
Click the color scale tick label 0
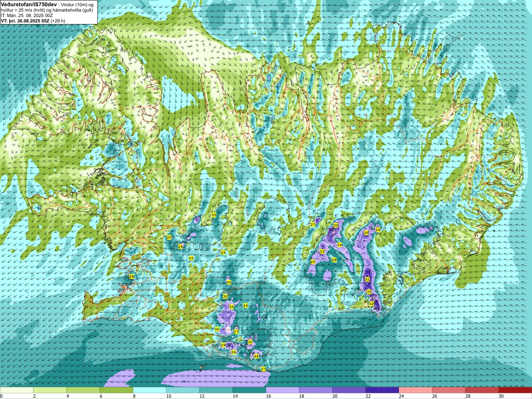2,397
